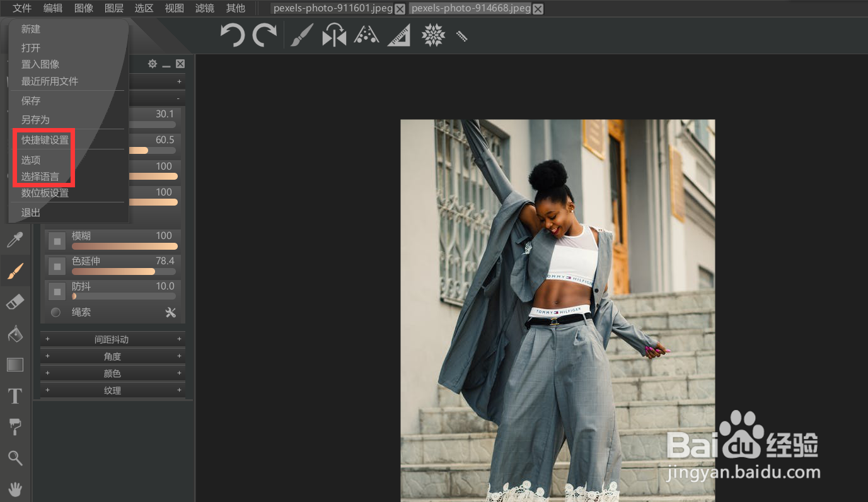Close the 文件 menu from the menu bar
The width and height of the screenshot is (868, 502).
click(22, 8)
